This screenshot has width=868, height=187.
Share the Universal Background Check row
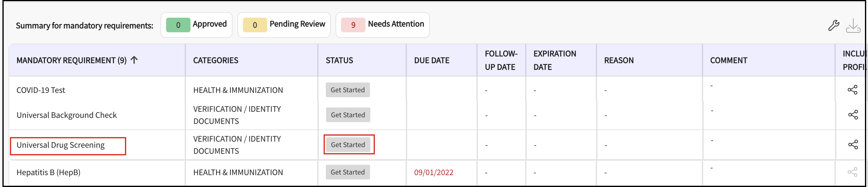point(853,115)
